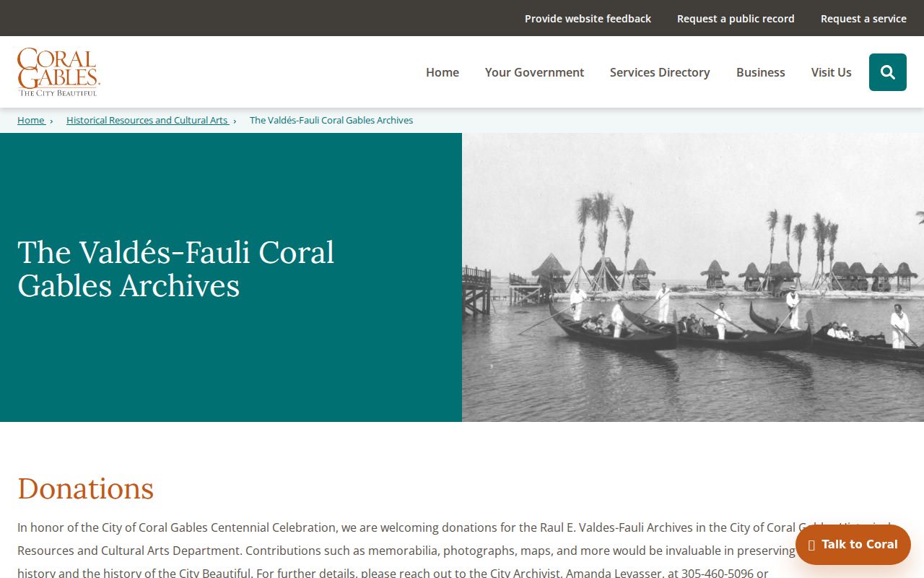924x578 pixels.
Task: Launch the Talk to Coral chat button
Action: pos(853,545)
